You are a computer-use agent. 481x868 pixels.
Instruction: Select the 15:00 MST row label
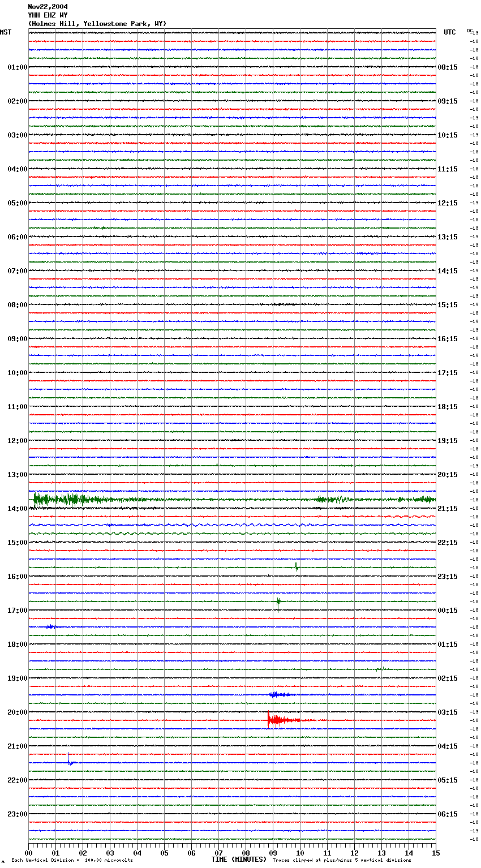coord(17,543)
